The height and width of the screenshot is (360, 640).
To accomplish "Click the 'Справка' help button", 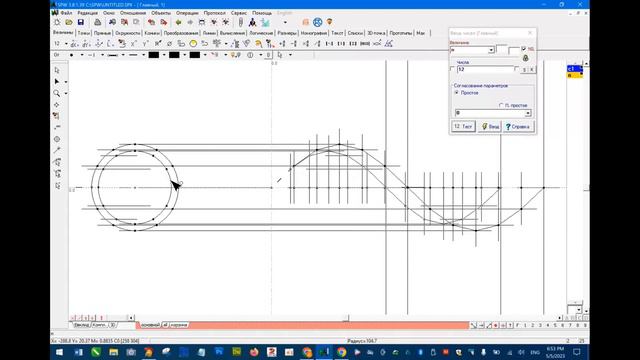I will pos(518,127).
